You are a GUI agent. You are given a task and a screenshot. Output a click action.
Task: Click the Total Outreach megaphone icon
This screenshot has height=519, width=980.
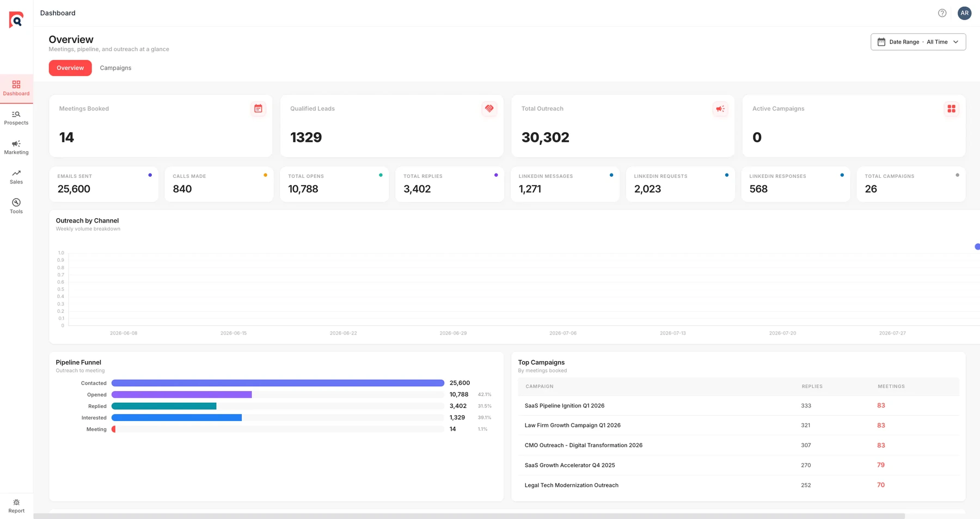pyautogui.click(x=720, y=109)
